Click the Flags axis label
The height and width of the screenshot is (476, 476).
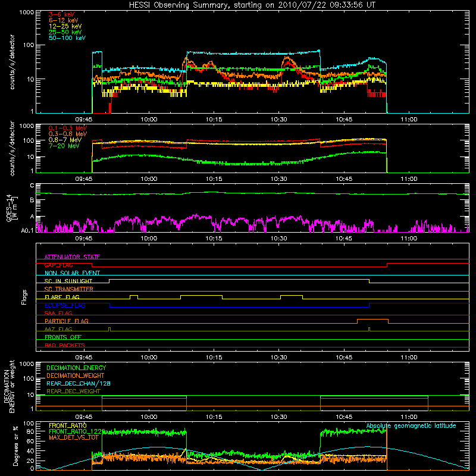pyautogui.click(x=24, y=297)
